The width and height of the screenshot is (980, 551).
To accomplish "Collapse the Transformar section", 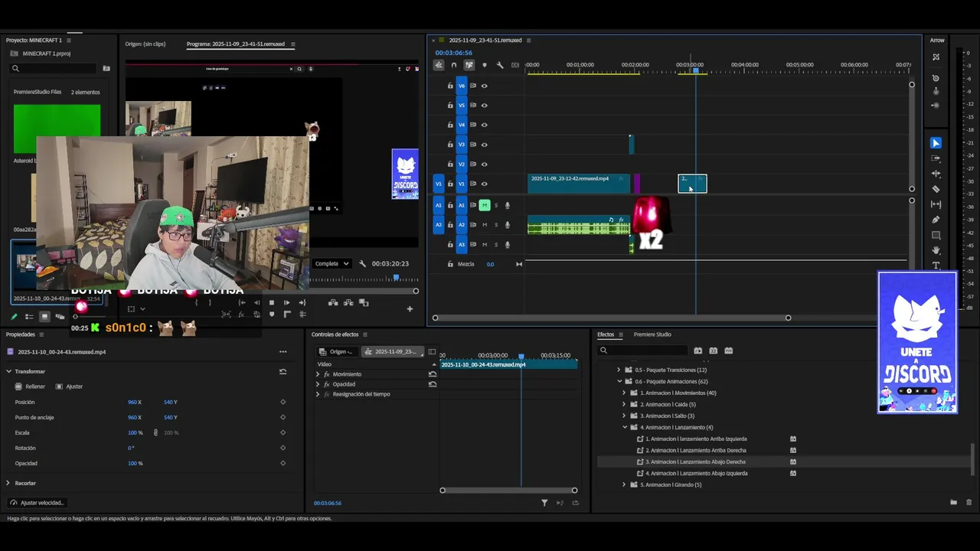I will point(9,371).
